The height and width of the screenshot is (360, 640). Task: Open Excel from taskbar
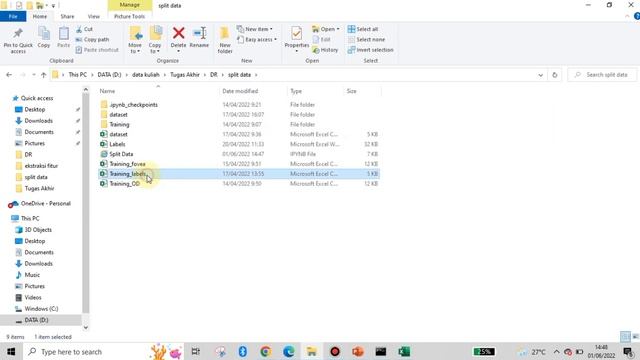(404, 351)
